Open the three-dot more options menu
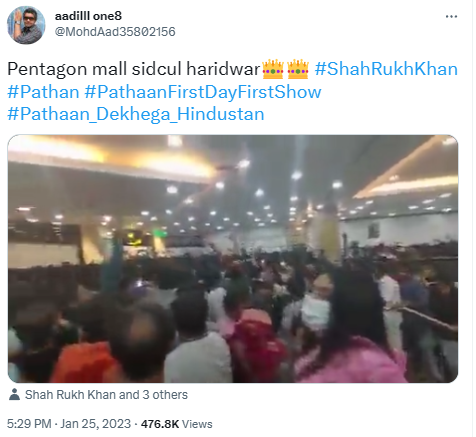Viewport: 476px width, 437px height. pyautogui.click(x=451, y=16)
